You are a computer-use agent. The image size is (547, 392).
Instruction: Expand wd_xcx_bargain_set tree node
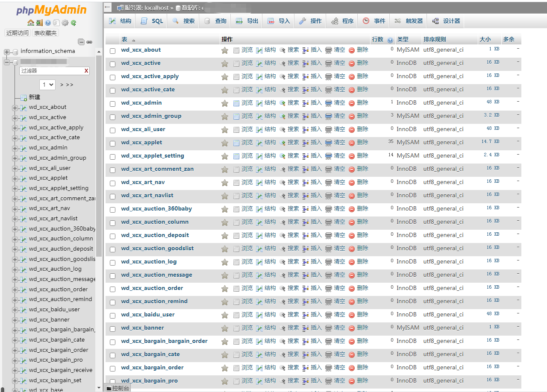pyautogui.click(x=15, y=380)
